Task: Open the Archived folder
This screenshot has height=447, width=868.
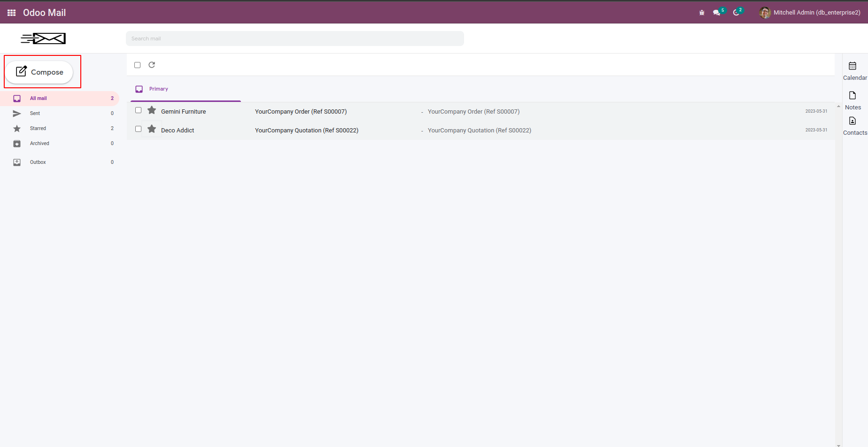Action: coord(60,144)
